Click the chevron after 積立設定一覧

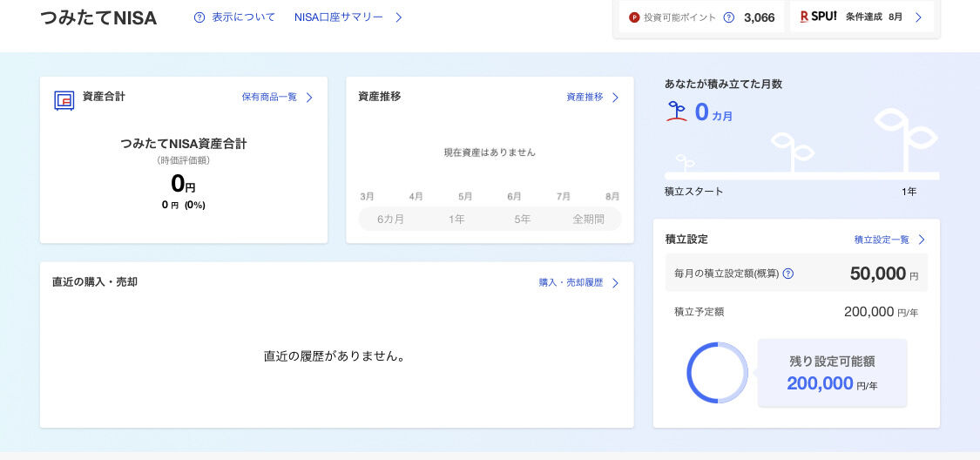[x=922, y=240]
